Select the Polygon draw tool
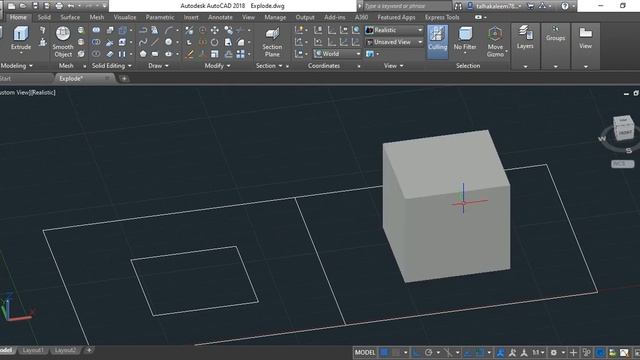The width and height of the screenshot is (640, 360). pos(143,54)
